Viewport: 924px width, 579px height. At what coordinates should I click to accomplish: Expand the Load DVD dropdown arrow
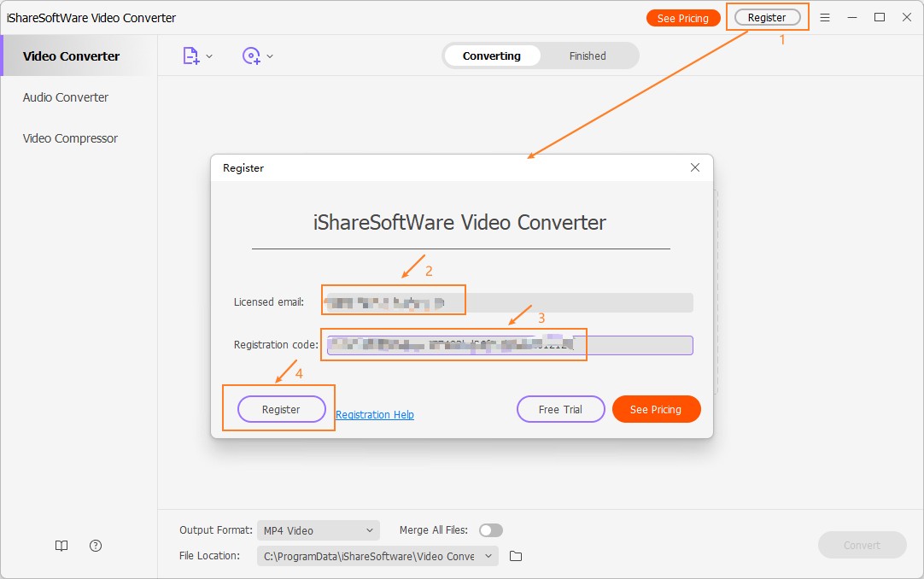(x=270, y=56)
